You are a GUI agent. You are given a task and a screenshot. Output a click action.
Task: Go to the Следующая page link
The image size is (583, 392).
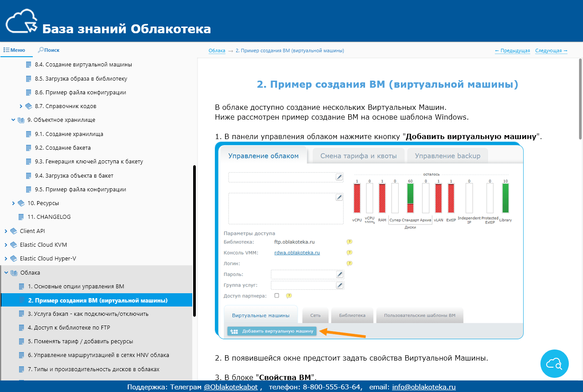[x=552, y=50]
